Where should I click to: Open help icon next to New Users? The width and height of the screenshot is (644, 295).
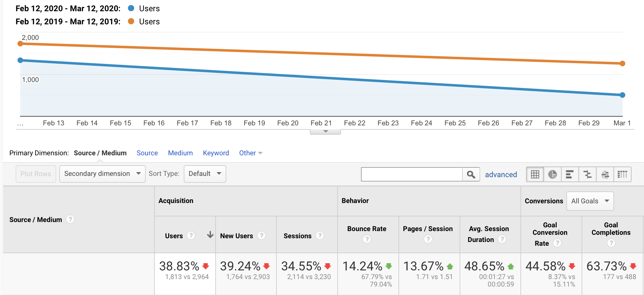(261, 235)
